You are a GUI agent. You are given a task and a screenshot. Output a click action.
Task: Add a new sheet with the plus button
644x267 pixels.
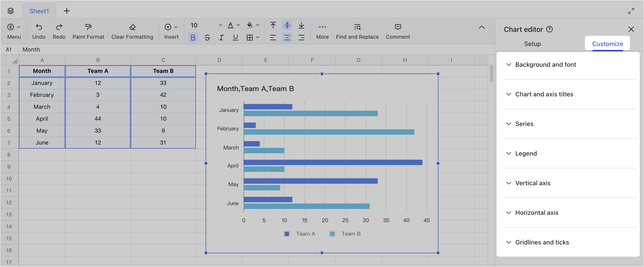[67, 11]
